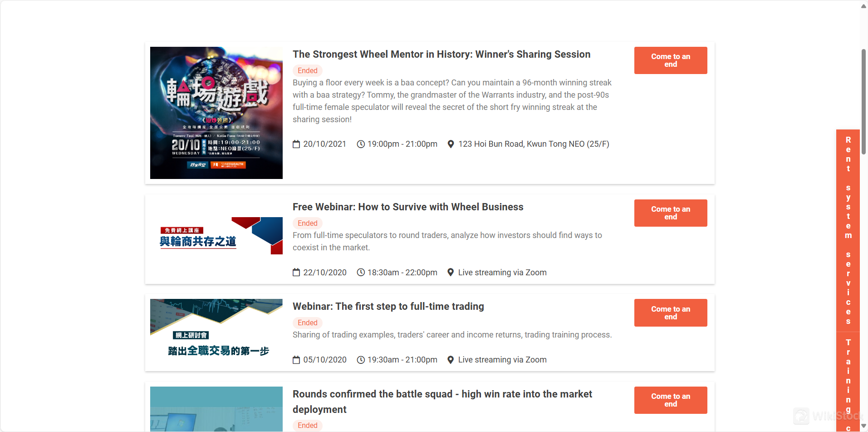Viewport: 868px width, 432px height.
Task: Click 'Come to an end' for full-time trading webinar
Action: 671,313
